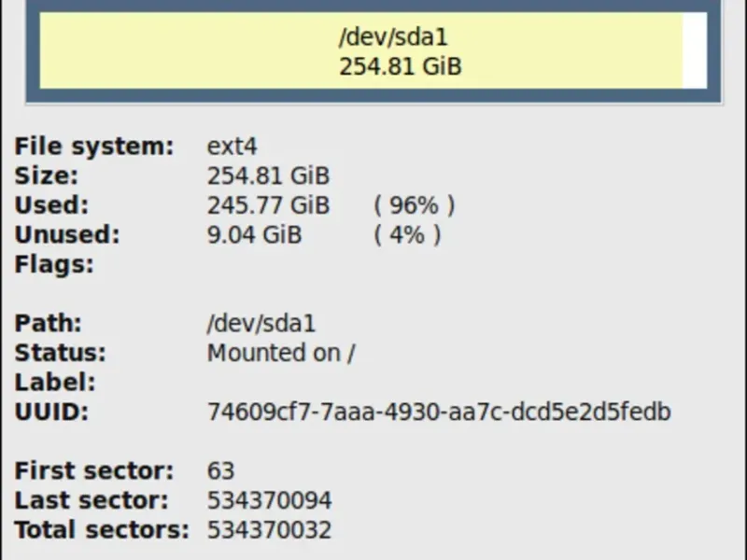This screenshot has width=747, height=560.
Task: Select the Used value 245.77 GiB
Action: pos(268,205)
